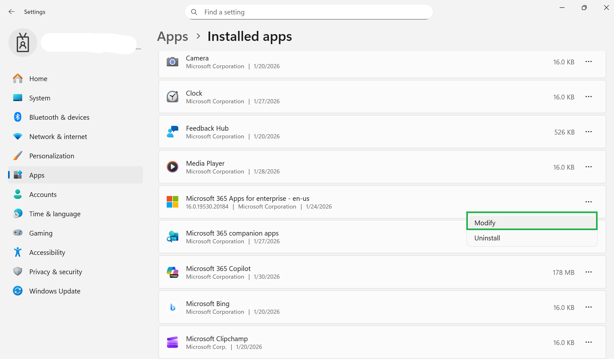Click the Find a setting search box
This screenshot has width=614, height=364.
click(x=309, y=12)
